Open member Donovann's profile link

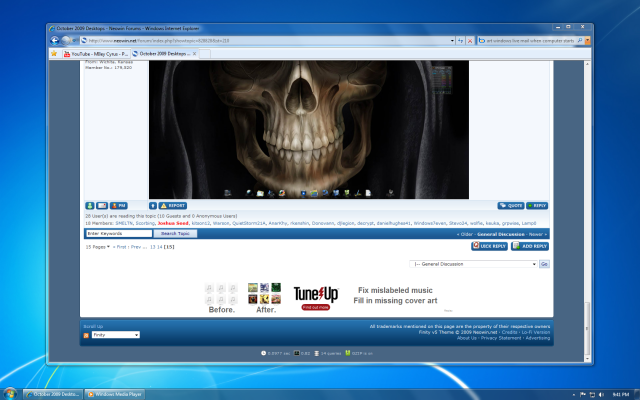coord(322,223)
